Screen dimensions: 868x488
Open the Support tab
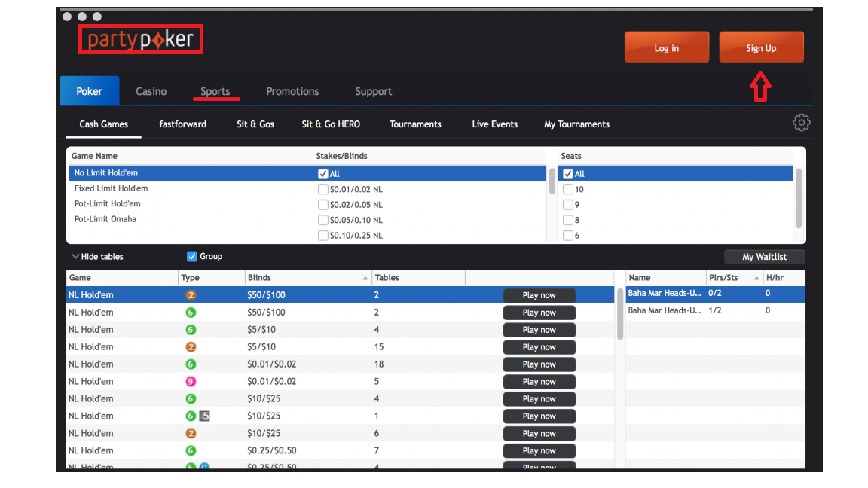[374, 91]
